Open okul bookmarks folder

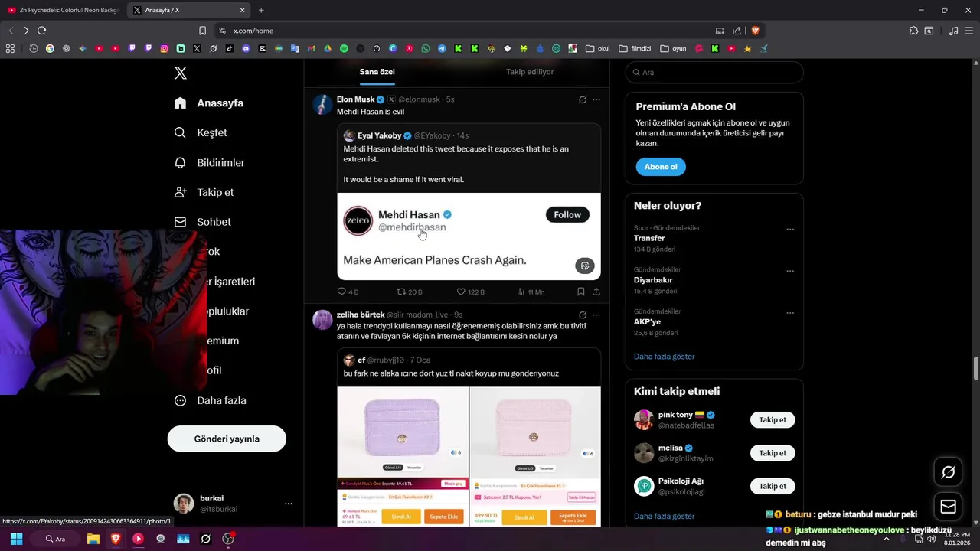pos(598,48)
